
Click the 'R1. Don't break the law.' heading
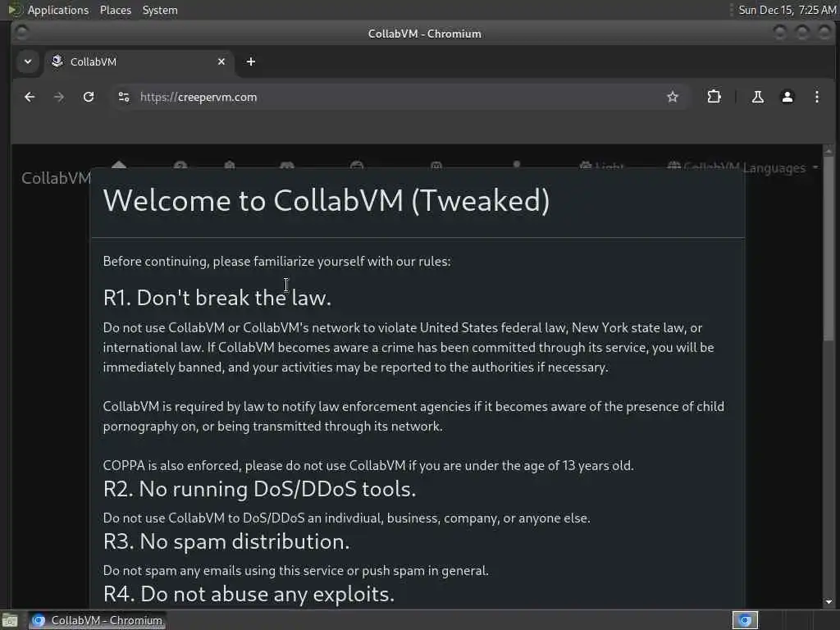(x=217, y=298)
